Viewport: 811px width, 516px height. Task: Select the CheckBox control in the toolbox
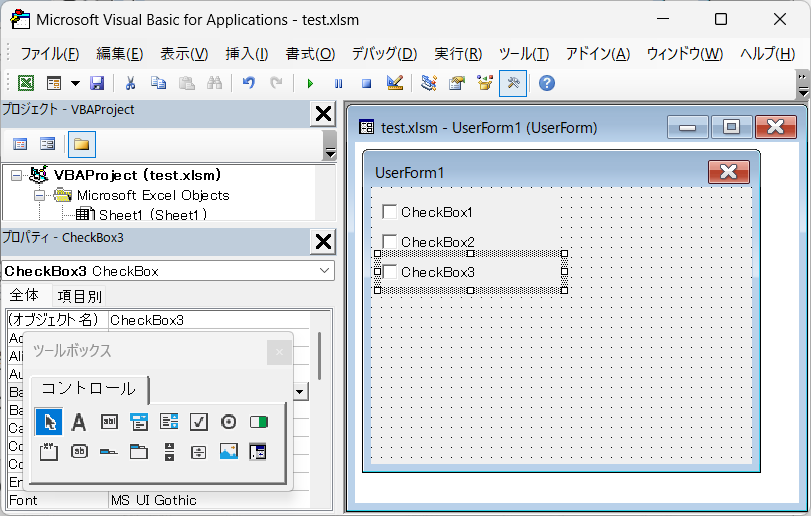pyautogui.click(x=199, y=422)
